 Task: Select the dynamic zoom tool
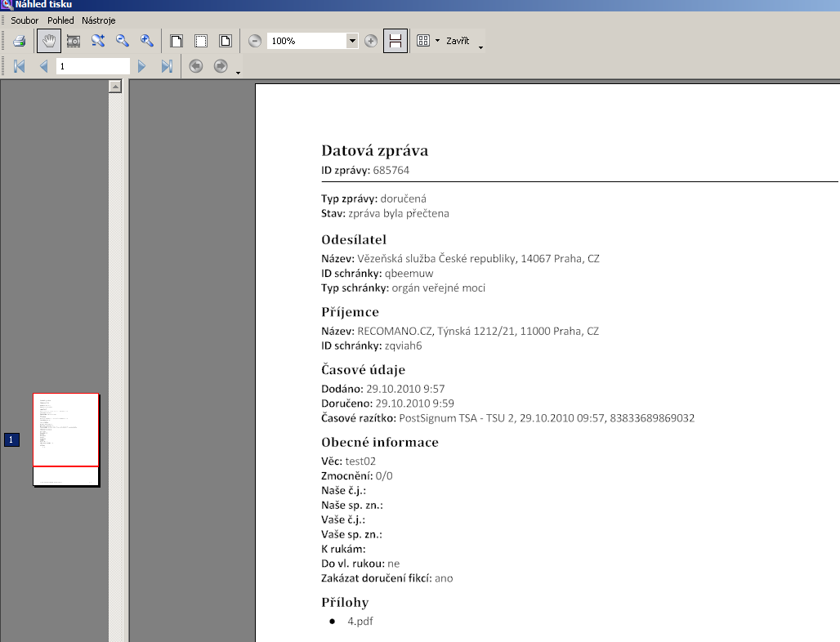coord(98,41)
